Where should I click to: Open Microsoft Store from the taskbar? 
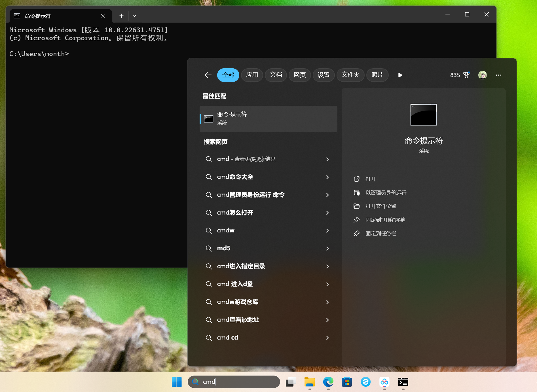tap(347, 382)
